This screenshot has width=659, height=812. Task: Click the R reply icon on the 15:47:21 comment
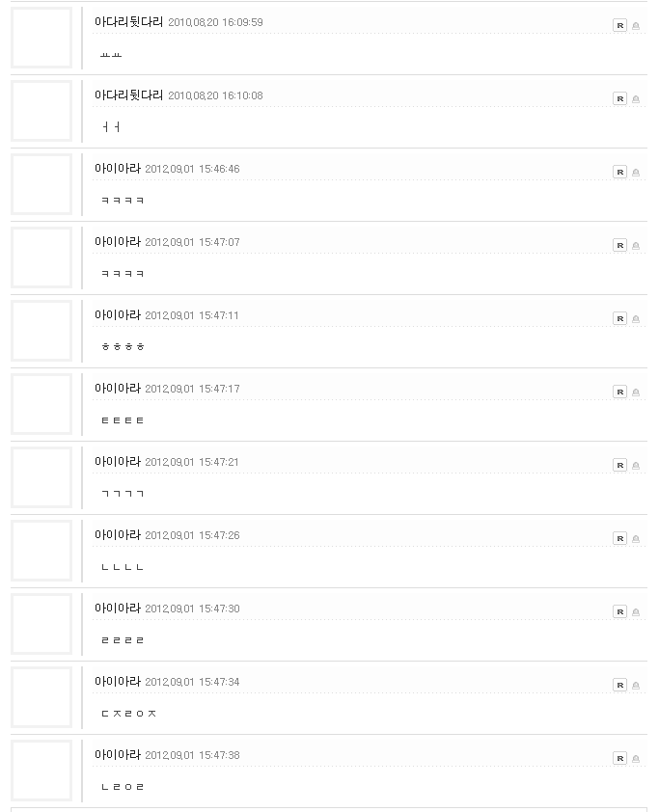pyautogui.click(x=619, y=465)
